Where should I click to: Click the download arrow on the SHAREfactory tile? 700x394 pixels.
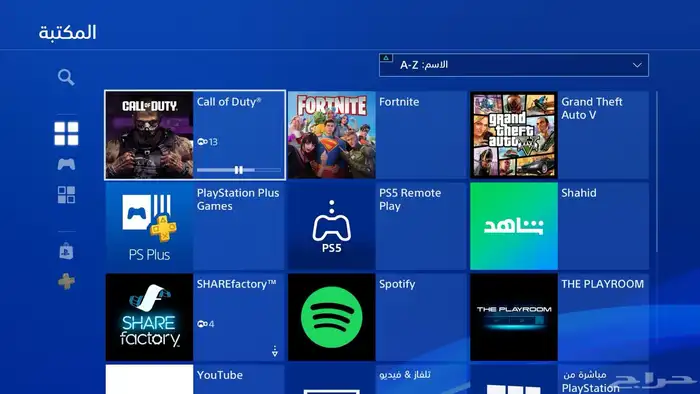(275, 351)
